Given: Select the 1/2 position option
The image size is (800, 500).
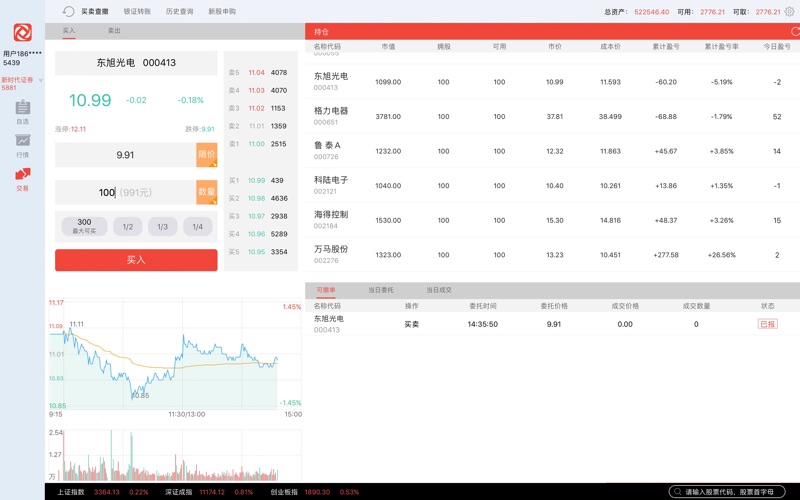Looking at the screenshot, I should [x=127, y=227].
